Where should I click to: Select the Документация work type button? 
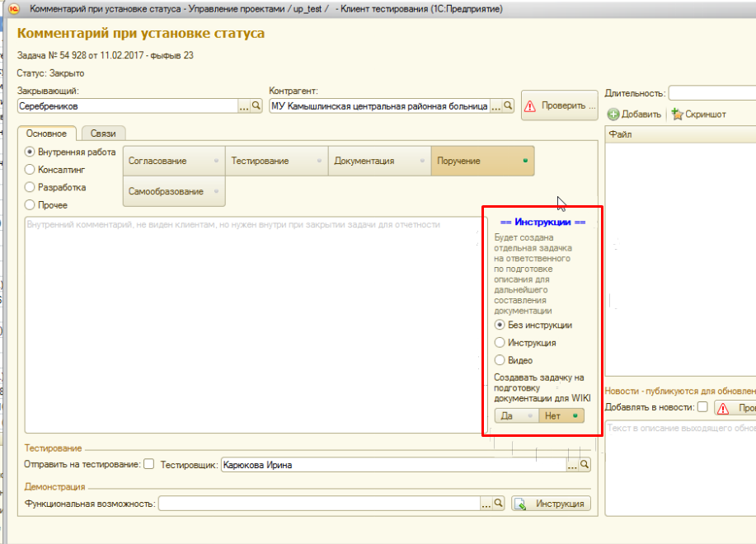click(379, 161)
